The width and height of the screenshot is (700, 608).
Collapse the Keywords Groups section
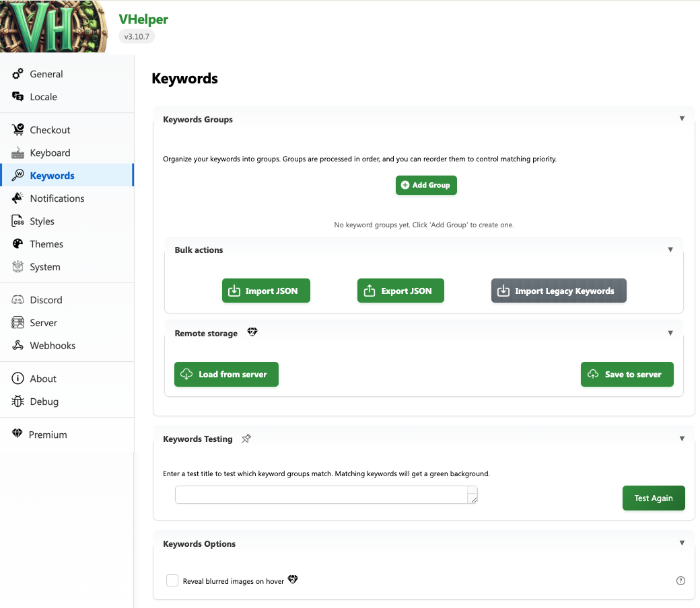pyautogui.click(x=682, y=118)
